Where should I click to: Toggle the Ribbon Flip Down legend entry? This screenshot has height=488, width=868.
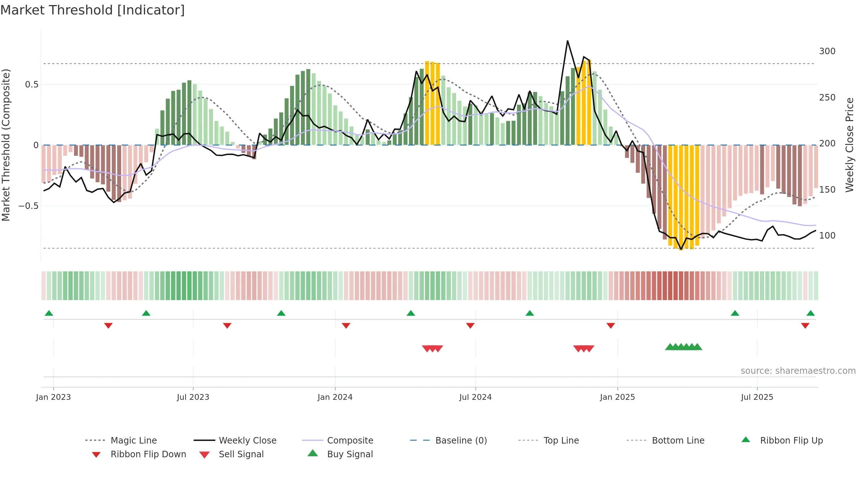139,454
